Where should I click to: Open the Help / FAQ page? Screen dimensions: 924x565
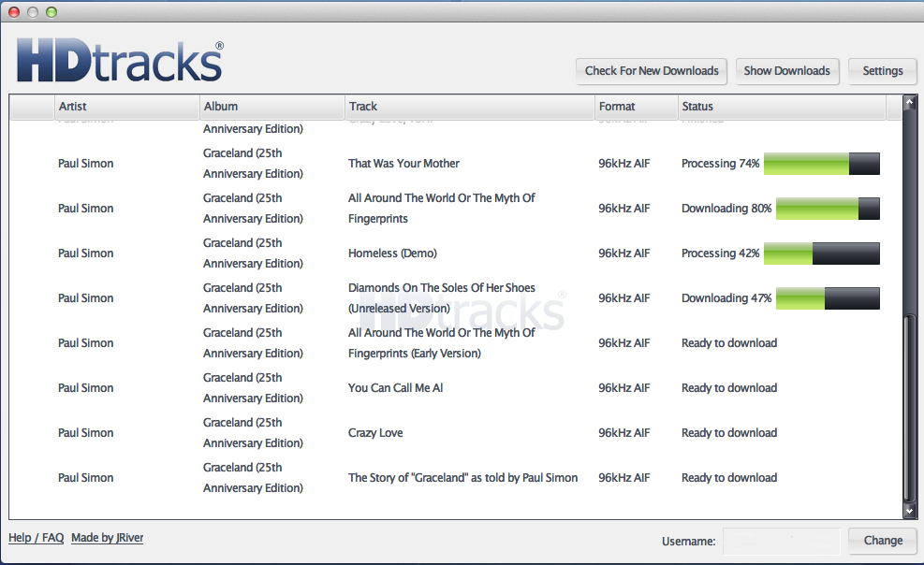(x=36, y=537)
